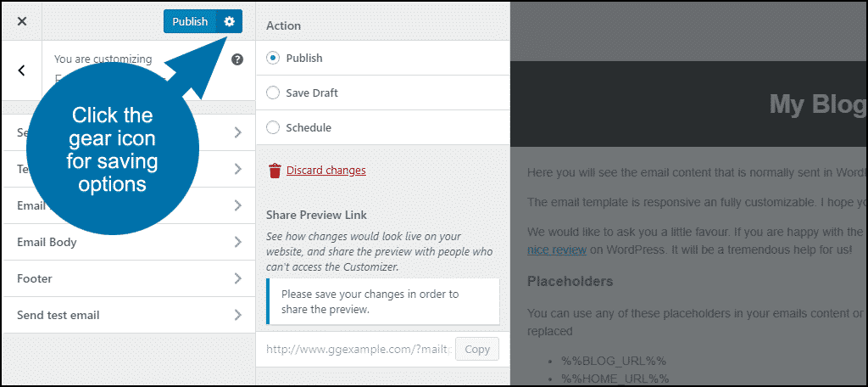Click the My Blog header title in preview
Screen dimensions: 868x387
(x=818, y=104)
